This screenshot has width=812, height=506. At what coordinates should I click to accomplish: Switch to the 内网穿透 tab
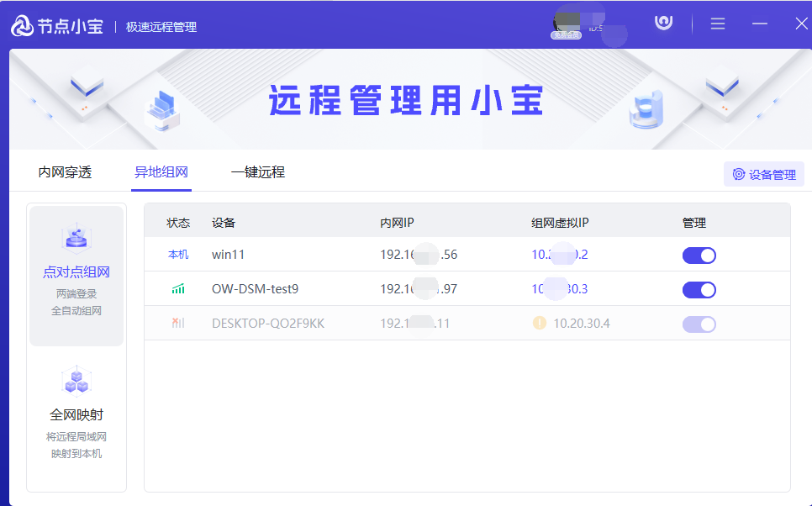click(65, 172)
